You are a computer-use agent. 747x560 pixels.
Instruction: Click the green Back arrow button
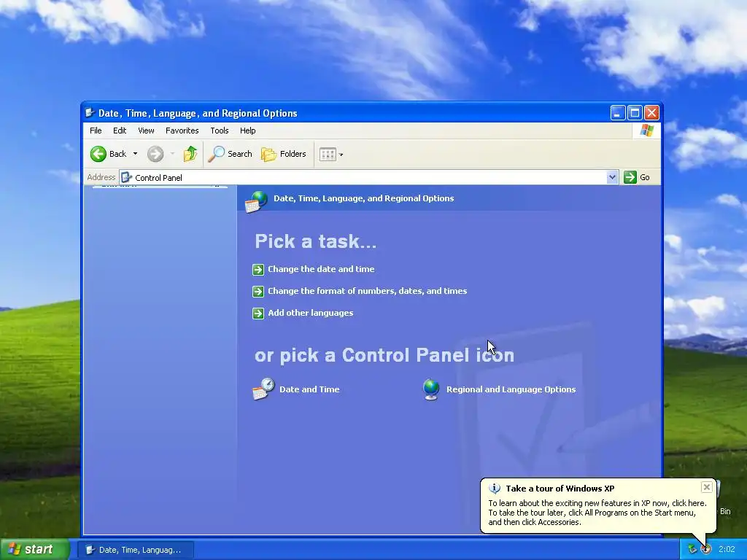(98, 154)
